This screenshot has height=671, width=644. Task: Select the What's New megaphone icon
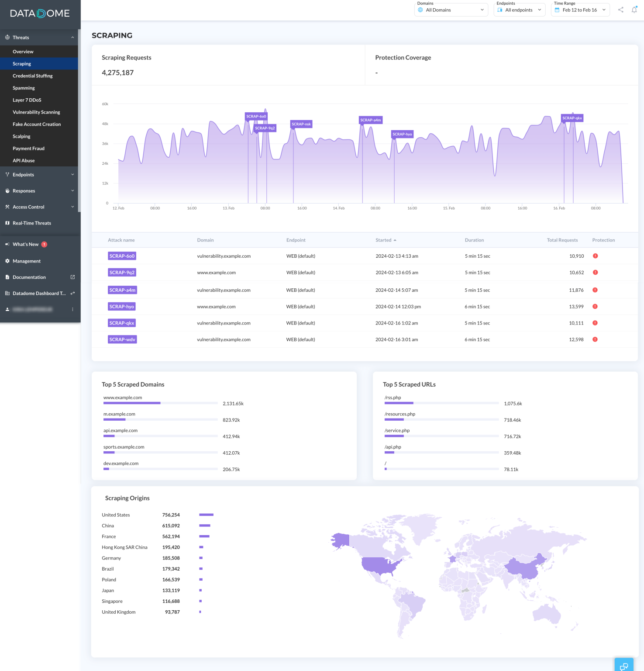(7, 244)
